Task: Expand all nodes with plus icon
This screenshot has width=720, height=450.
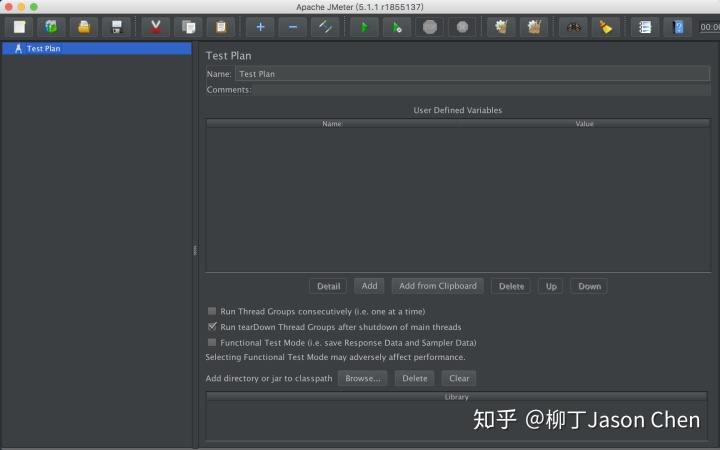Action: point(260,27)
